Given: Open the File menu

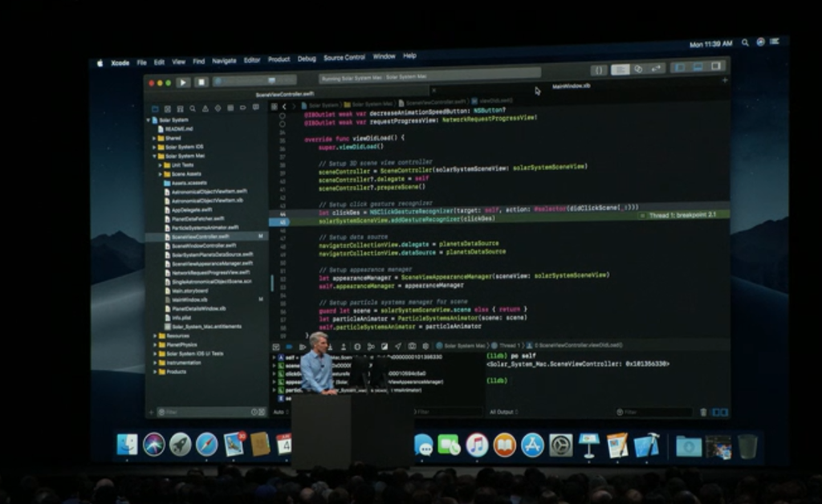Looking at the screenshot, I should pos(141,63).
